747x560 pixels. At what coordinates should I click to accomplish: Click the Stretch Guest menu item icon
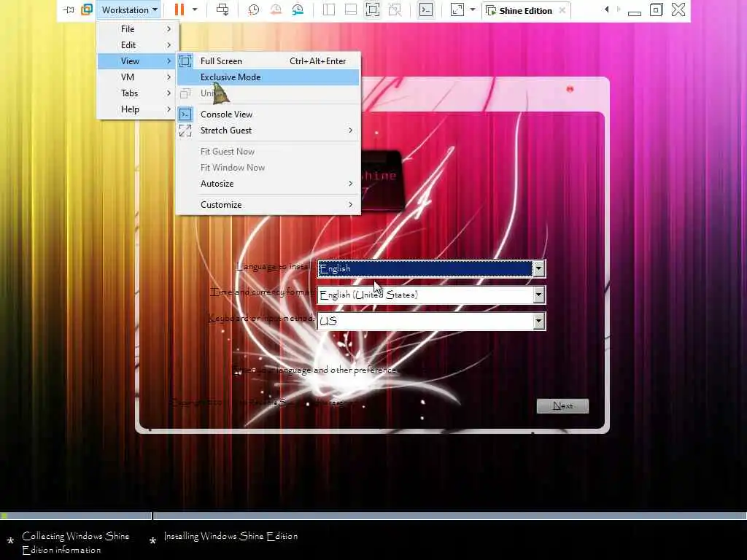coord(185,131)
